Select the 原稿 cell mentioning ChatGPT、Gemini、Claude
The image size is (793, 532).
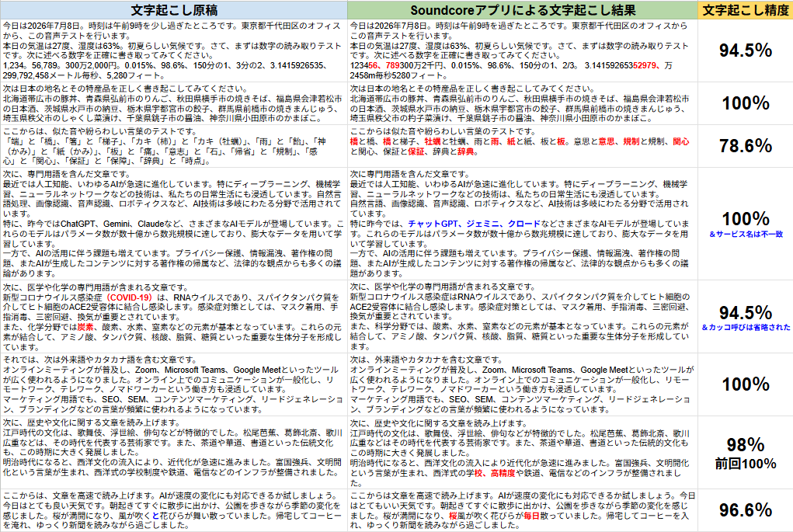click(174, 224)
